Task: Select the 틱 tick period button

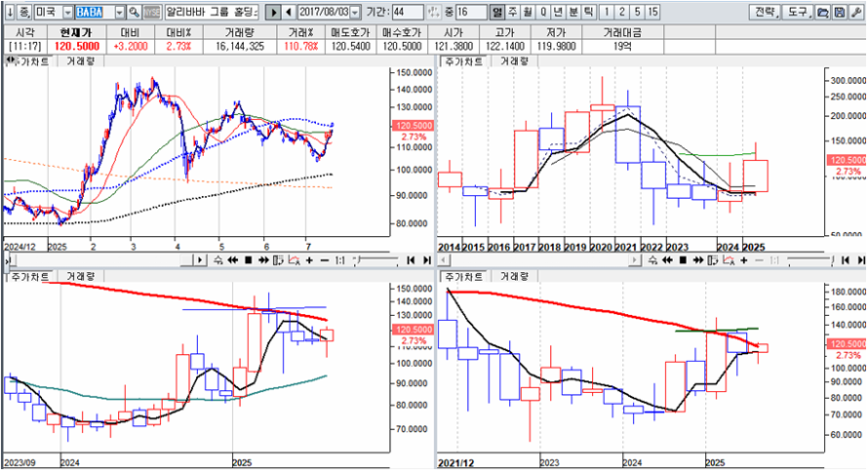Action: 588,12
